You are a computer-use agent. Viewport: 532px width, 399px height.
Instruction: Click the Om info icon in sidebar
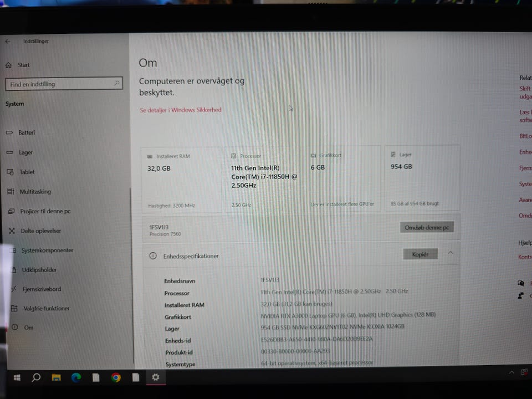15,328
